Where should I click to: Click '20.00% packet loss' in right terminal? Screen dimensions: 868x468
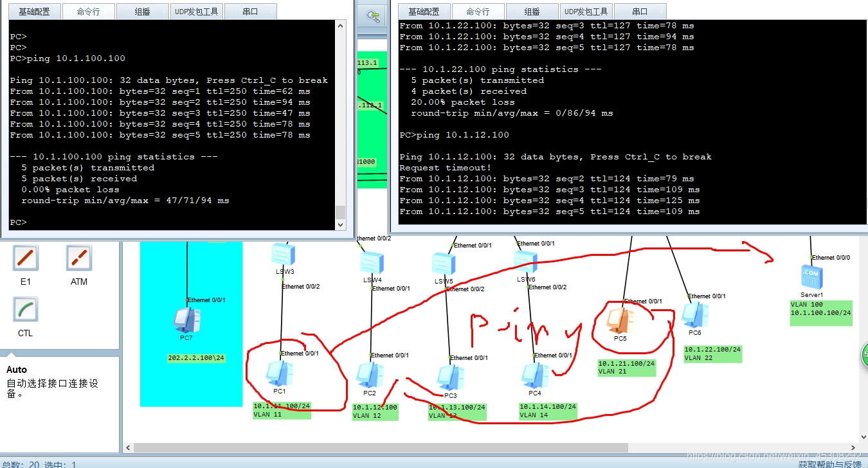tap(463, 102)
